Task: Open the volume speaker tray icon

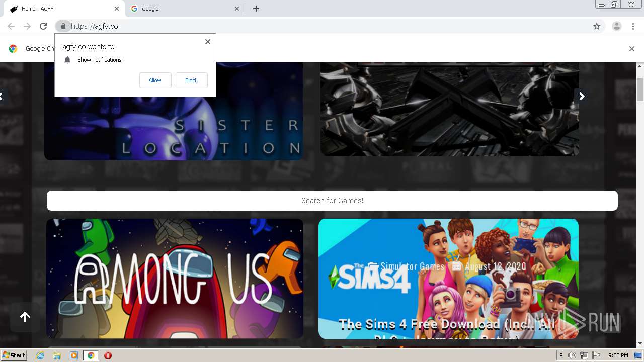Action: pos(572,355)
